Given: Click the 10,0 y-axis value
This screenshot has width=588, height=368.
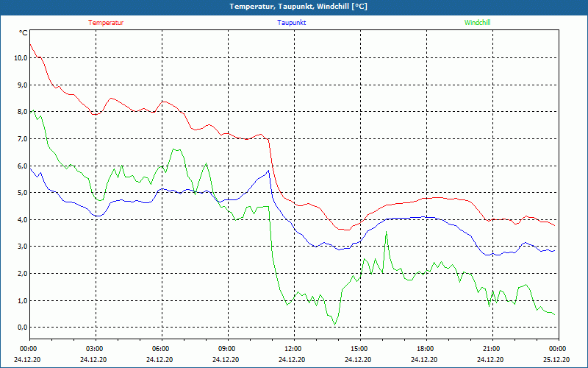Looking at the screenshot, I should [21, 58].
